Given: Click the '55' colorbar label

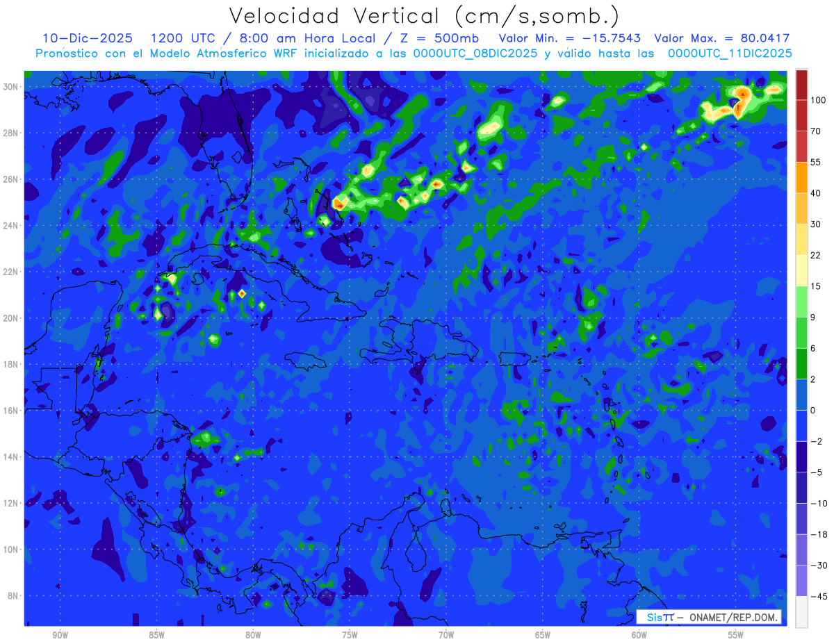Looking at the screenshot, I should (x=816, y=162).
